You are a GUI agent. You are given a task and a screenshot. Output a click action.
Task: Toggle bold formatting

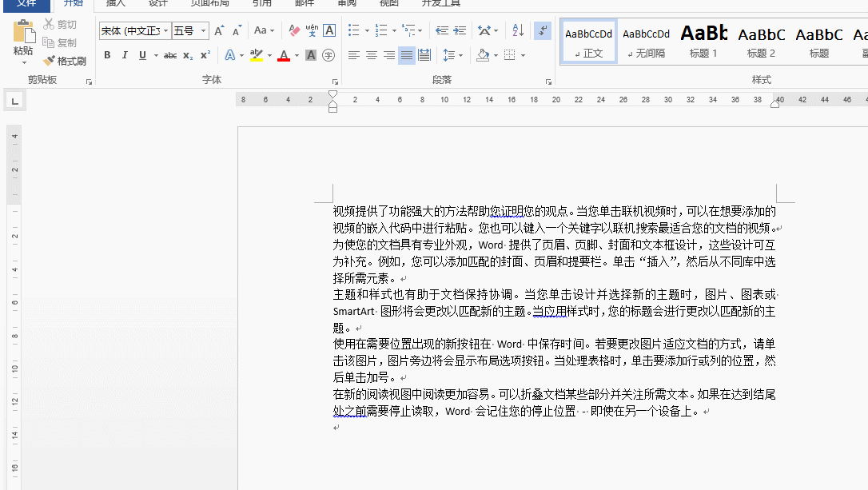tap(106, 56)
